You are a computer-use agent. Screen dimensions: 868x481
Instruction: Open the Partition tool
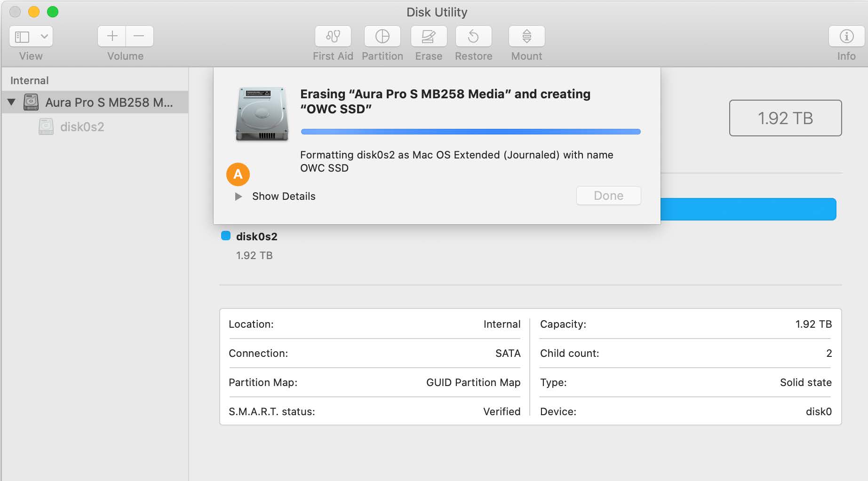coord(382,36)
